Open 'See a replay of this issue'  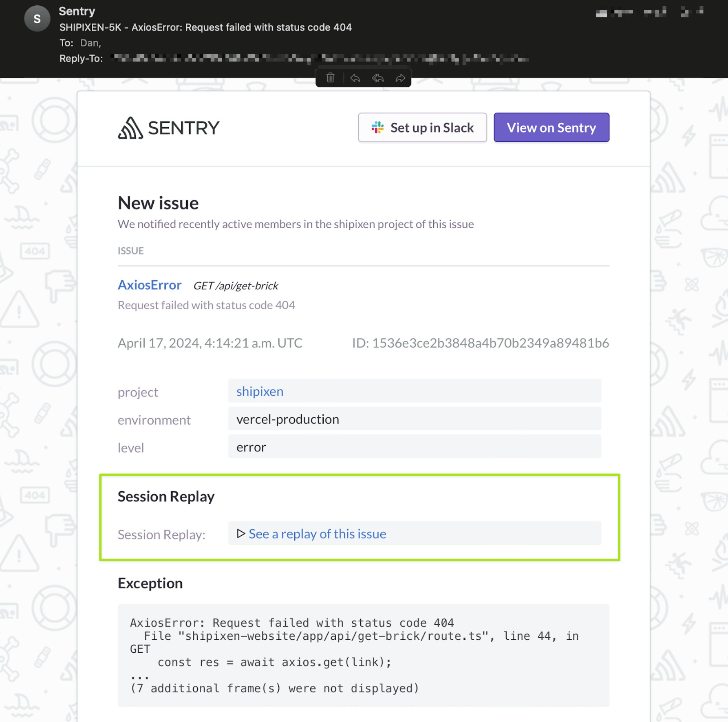[317, 534]
